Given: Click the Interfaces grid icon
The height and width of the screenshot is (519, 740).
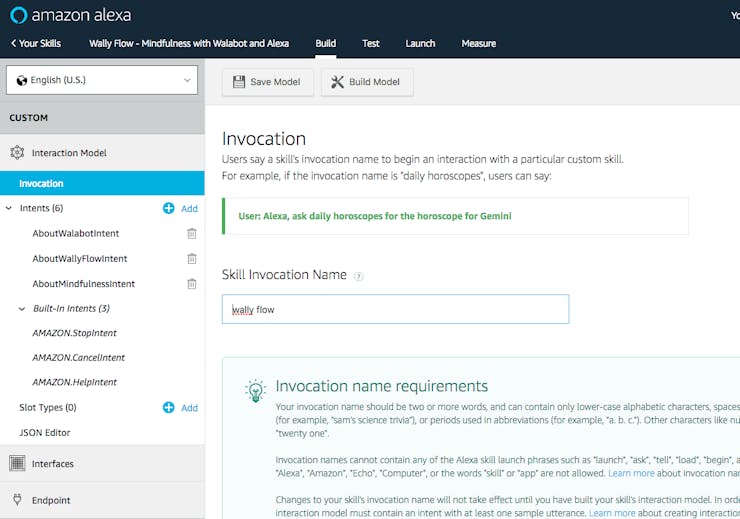Looking at the screenshot, I should point(17,463).
